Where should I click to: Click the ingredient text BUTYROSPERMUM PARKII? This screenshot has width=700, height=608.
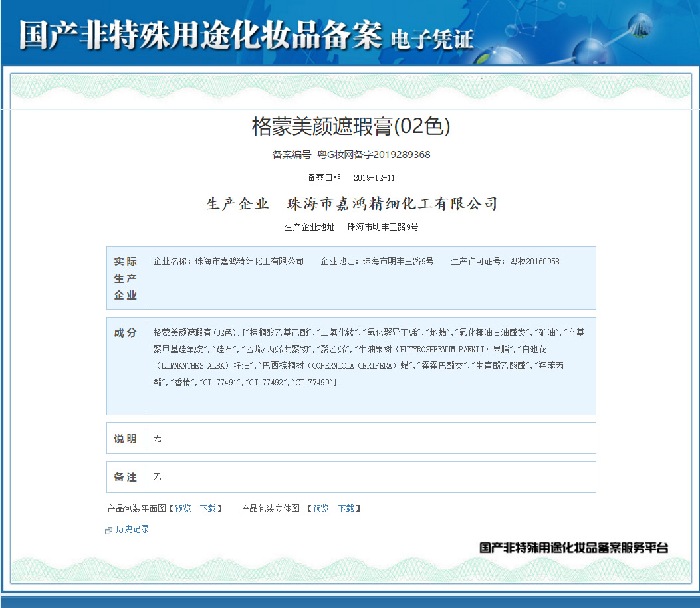pyautogui.click(x=441, y=349)
